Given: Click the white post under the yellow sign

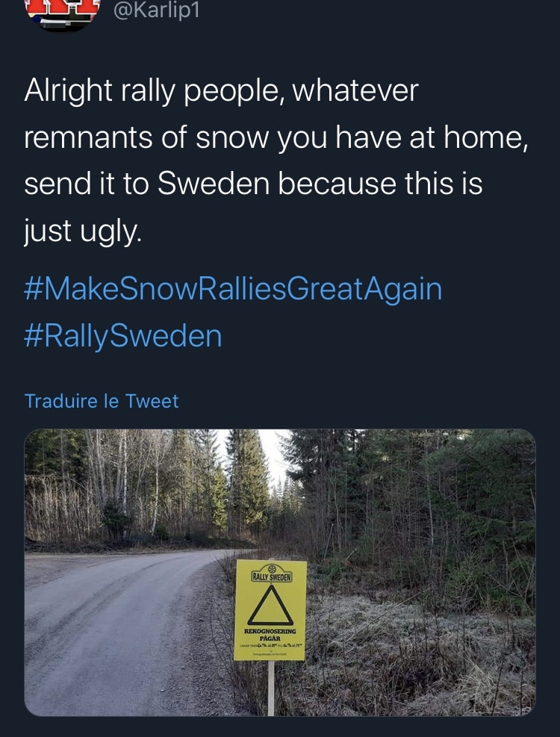Looking at the screenshot, I should [x=270, y=687].
